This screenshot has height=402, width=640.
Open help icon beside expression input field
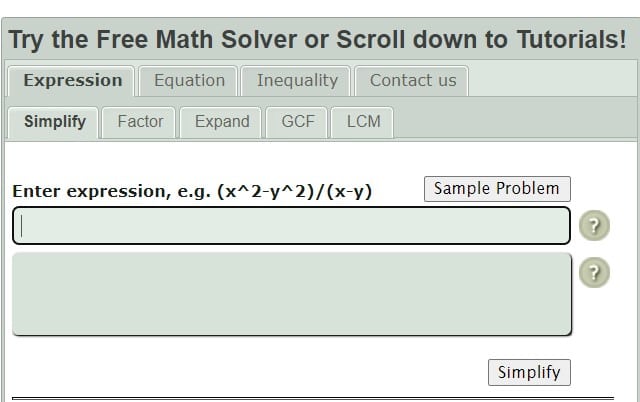[x=594, y=225]
